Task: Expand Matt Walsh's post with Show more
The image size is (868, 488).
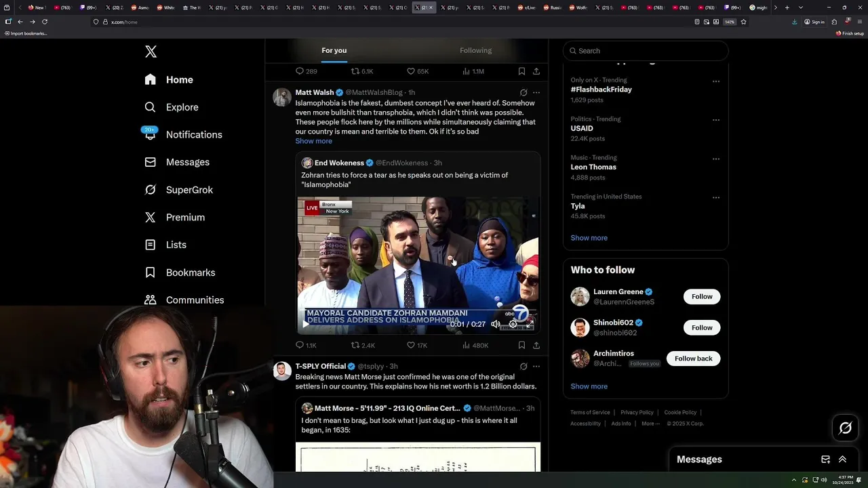Action: point(313,141)
